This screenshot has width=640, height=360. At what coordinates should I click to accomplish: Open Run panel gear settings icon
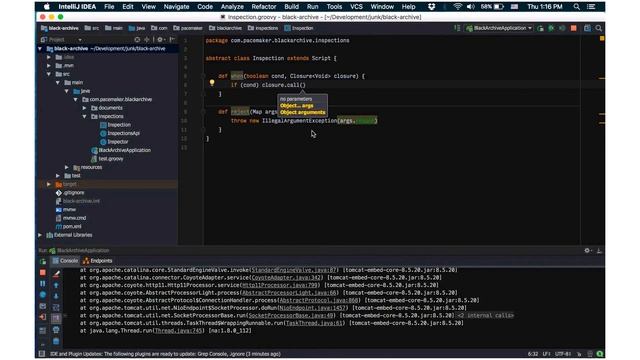click(587, 251)
